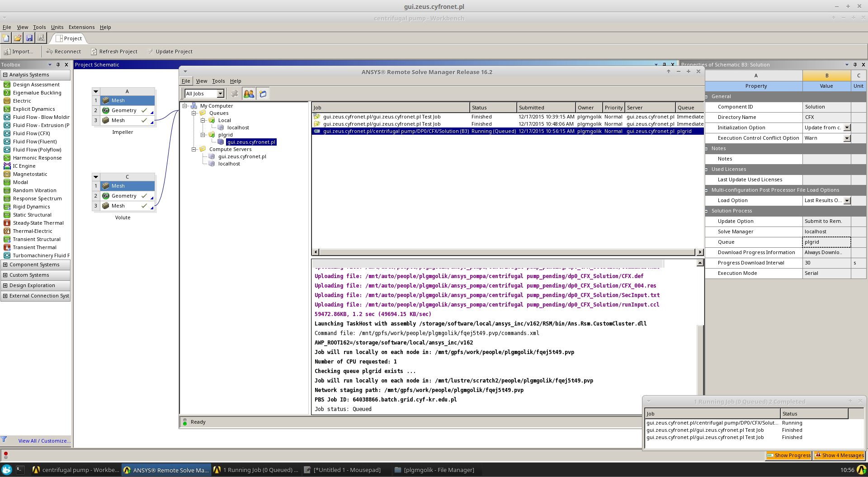Collapse the plgrid queue tree node
Image resolution: width=868 pixels, height=477 pixels.
pos(203,135)
